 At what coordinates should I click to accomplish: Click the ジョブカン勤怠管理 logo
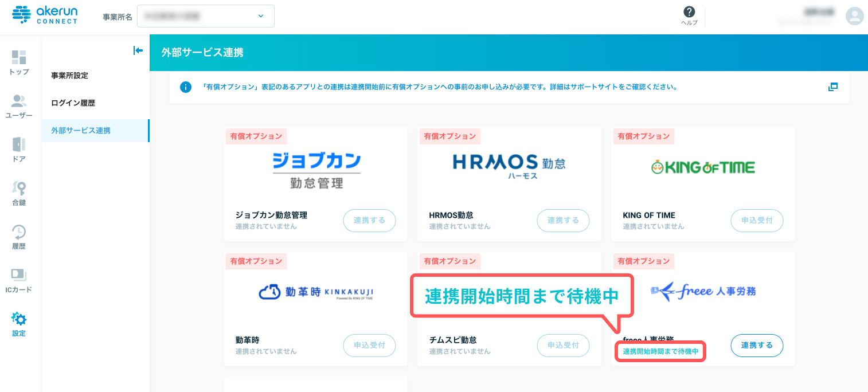pyautogui.click(x=316, y=170)
